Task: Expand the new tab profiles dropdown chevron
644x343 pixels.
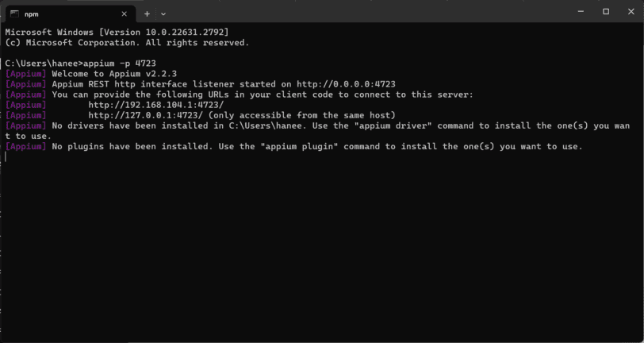Action: coord(163,14)
